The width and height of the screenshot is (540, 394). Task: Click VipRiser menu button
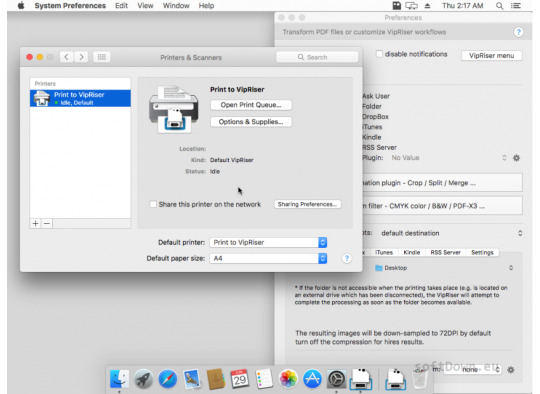pos(491,55)
